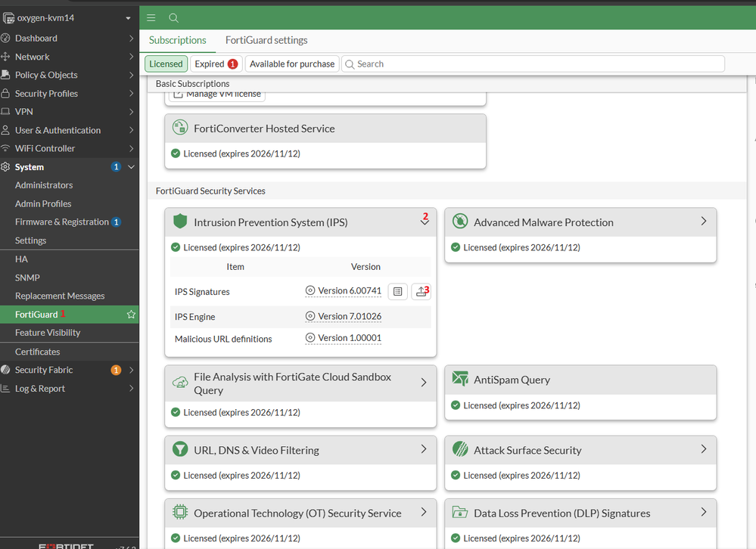Screen dimensions: 756x549
Task: Click the search magnifier icon in top bar
Action: tap(173, 17)
